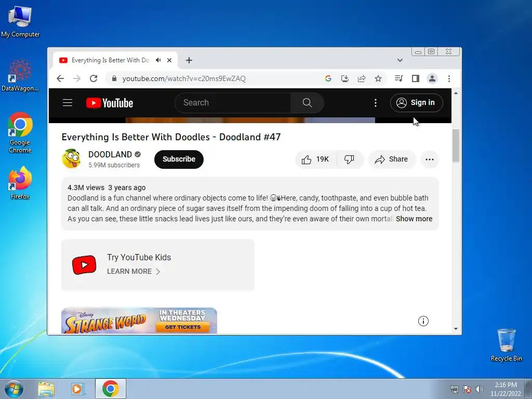The height and width of the screenshot is (399, 532).
Task: Click system tray network icon
Action: tap(454, 389)
